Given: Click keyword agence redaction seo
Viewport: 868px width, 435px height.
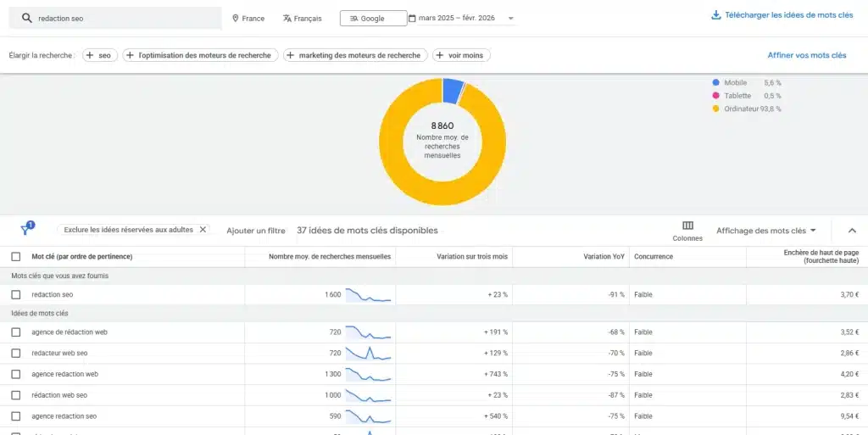Looking at the screenshot, I should 64,416.
